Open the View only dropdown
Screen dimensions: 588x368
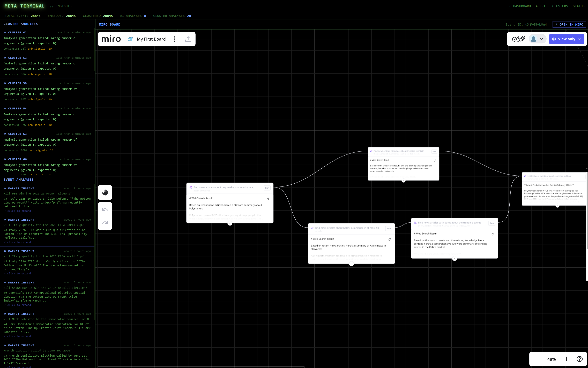click(x=566, y=39)
